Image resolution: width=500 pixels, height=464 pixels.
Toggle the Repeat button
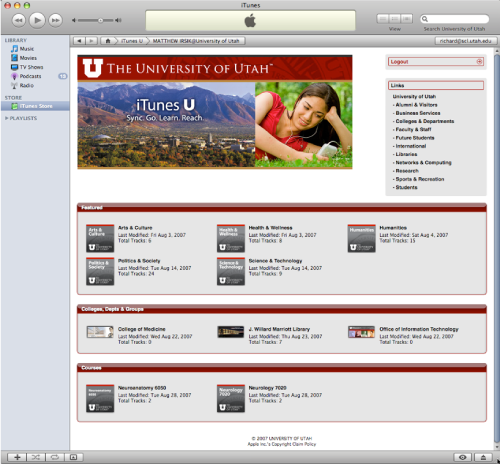[x=55, y=457]
